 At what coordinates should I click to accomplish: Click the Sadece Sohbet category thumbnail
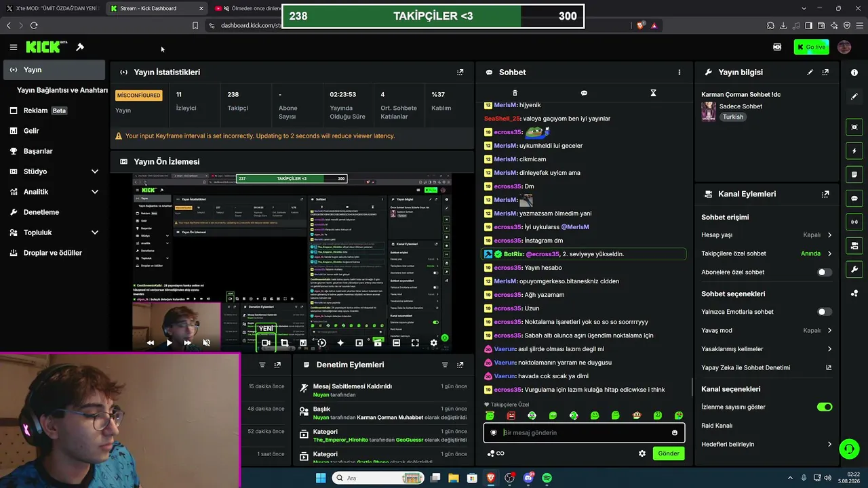click(709, 111)
